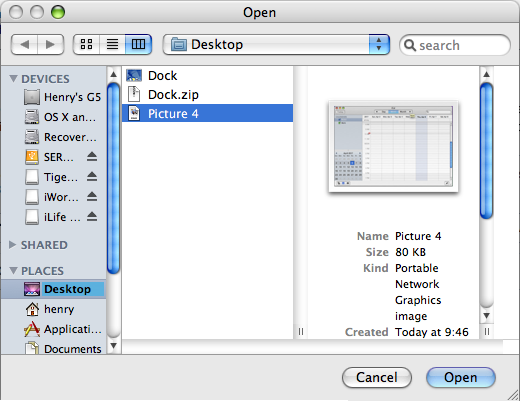Viewport: 520px width, 401px height.
Task: Click the preview column resize handle
Action: point(487,331)
